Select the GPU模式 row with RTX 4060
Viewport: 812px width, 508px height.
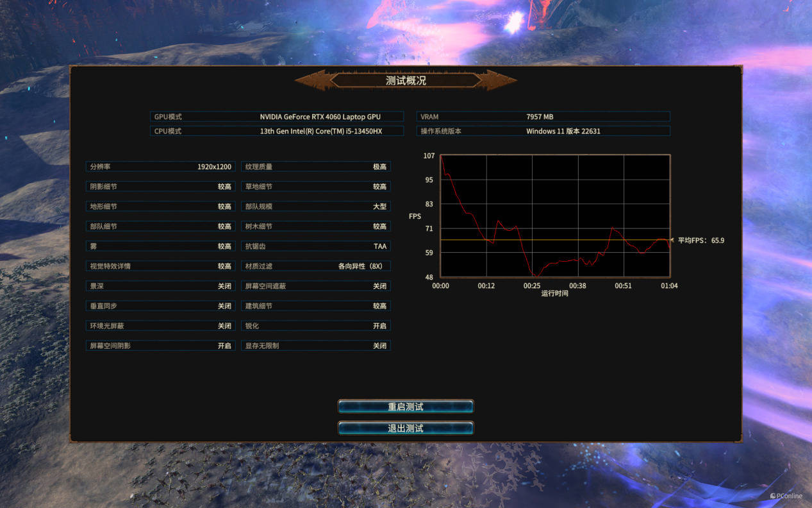(277, 117)
